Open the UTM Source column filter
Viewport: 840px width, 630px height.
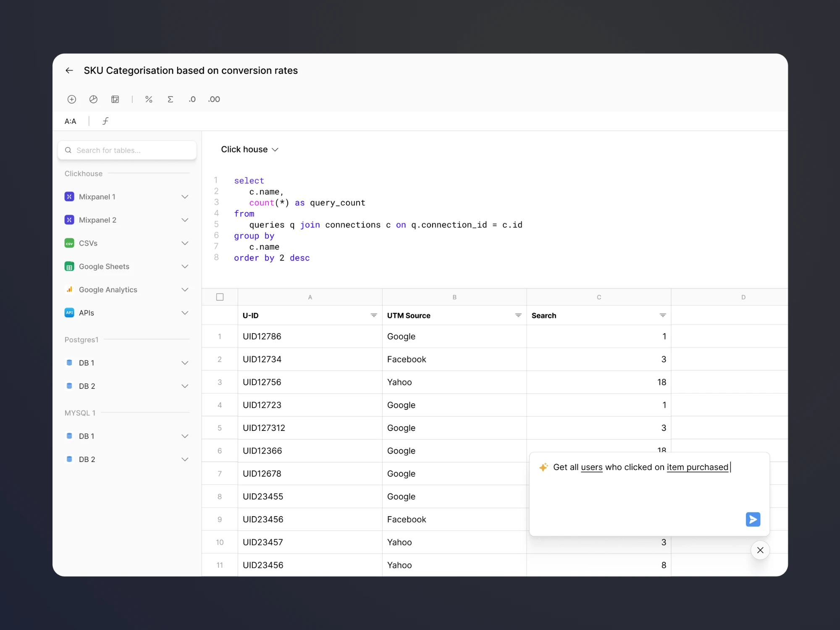tap(518, 315)
